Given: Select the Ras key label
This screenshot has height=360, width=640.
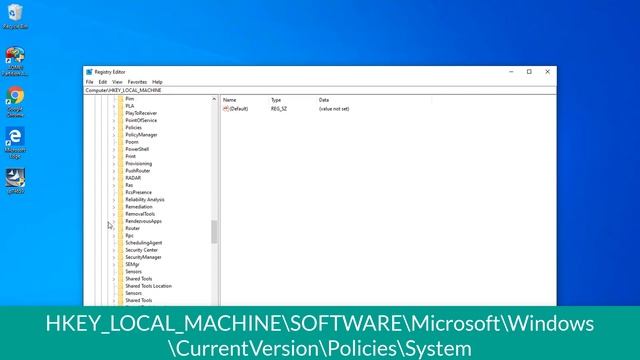Looking at the screenshot, I should pyautogui.click(x=129, y=185).
